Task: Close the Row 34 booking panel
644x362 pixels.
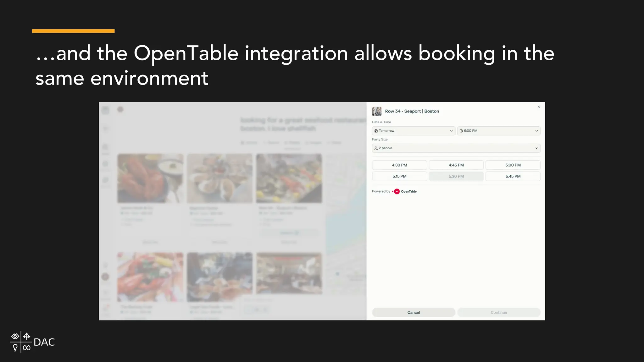Action: pos(539,107)
